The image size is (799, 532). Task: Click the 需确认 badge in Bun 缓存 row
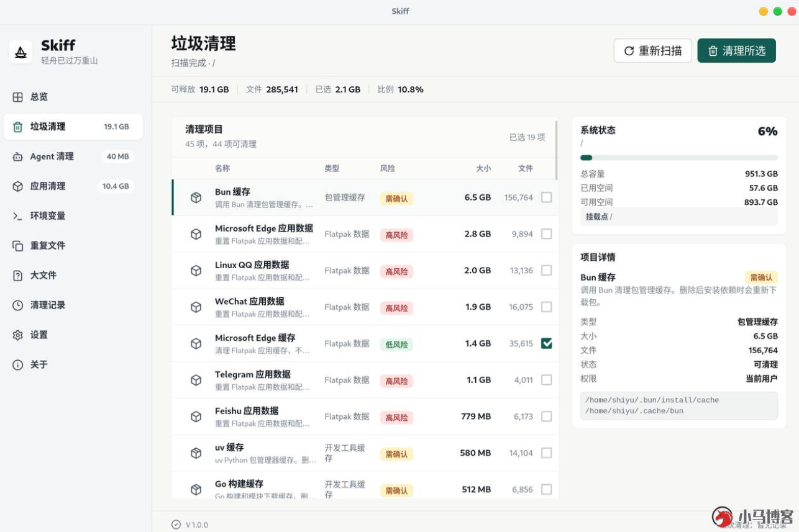[x=396, y=199]
